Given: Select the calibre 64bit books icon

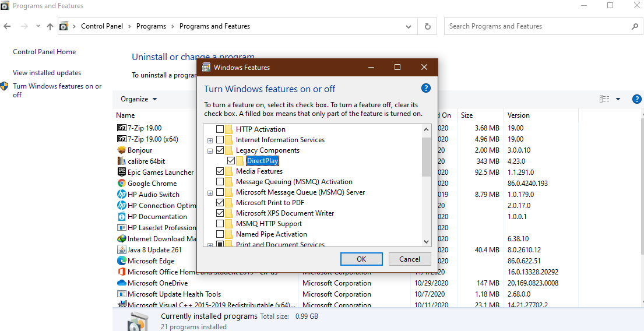Looking at the screenshot, I should point(122,161).
